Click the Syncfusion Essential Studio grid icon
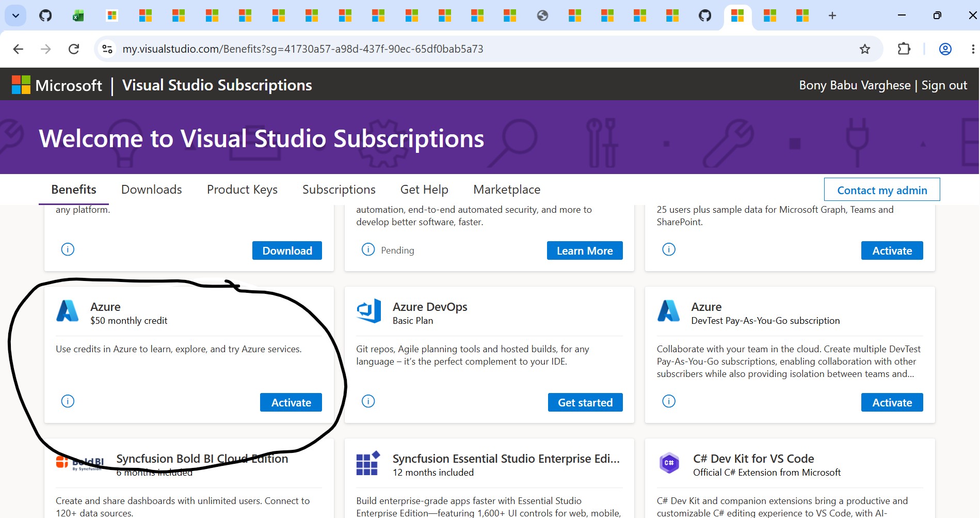The width and height of the screenshot is (980, 518). (x=368, y=463)
